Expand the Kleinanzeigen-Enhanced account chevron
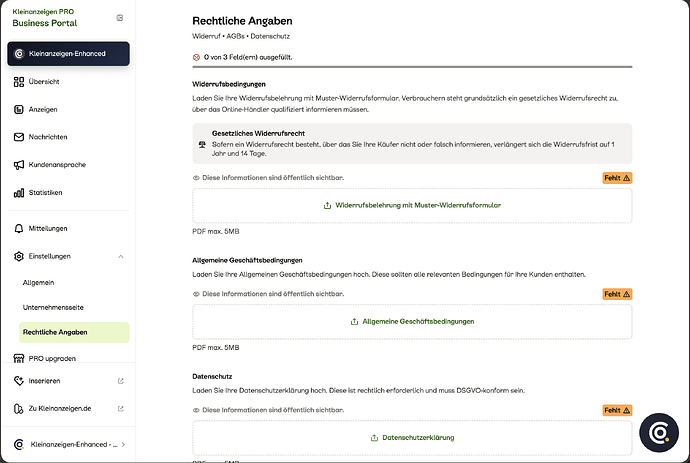Image resolution: width=690 pixels, height=463 pixels. [123, 445]
